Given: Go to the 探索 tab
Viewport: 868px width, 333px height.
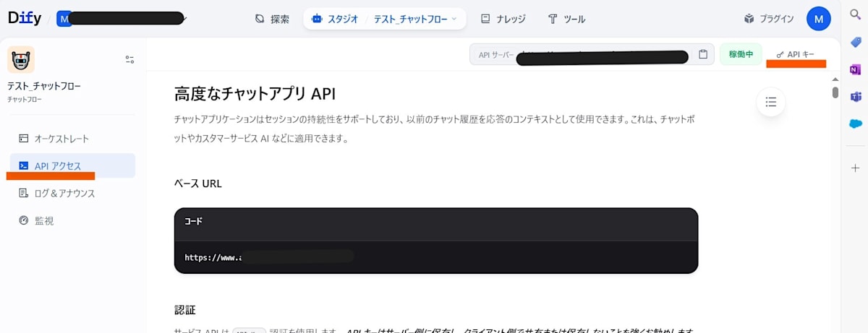Looking at the screenshot, I should click(x=272, y=19).
